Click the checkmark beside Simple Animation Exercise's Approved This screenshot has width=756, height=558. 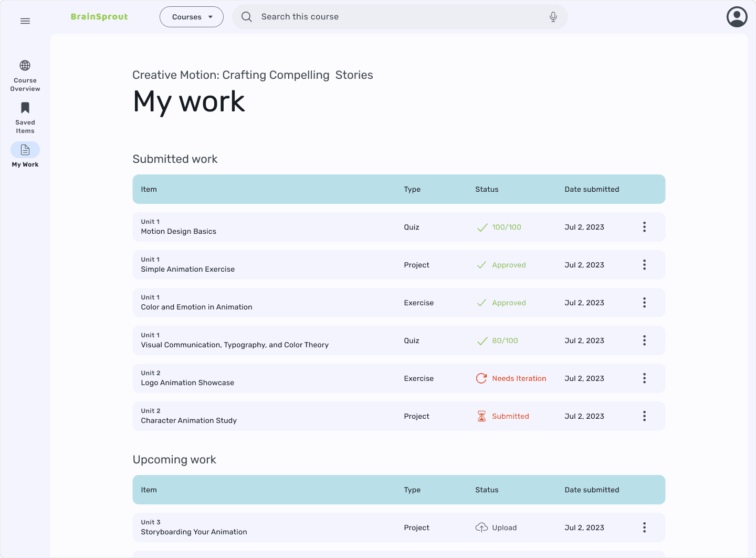[x=481, y=265]
